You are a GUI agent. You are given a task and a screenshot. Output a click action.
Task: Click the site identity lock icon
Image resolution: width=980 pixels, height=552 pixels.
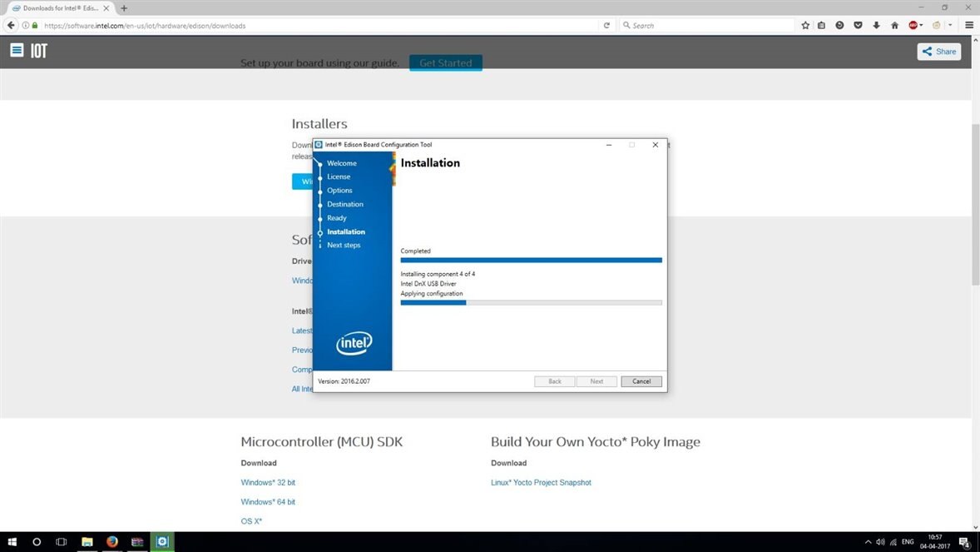click(35, 26)
